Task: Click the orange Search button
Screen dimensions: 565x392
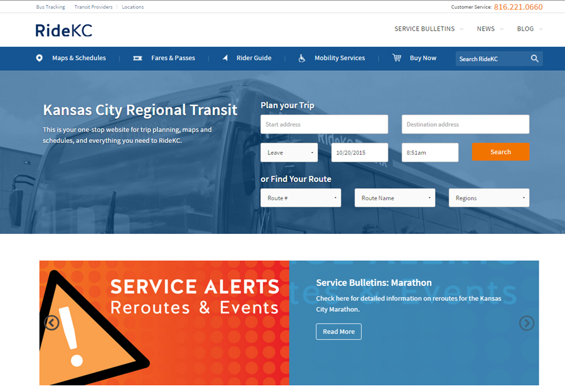Action: (x=500, y=152)
